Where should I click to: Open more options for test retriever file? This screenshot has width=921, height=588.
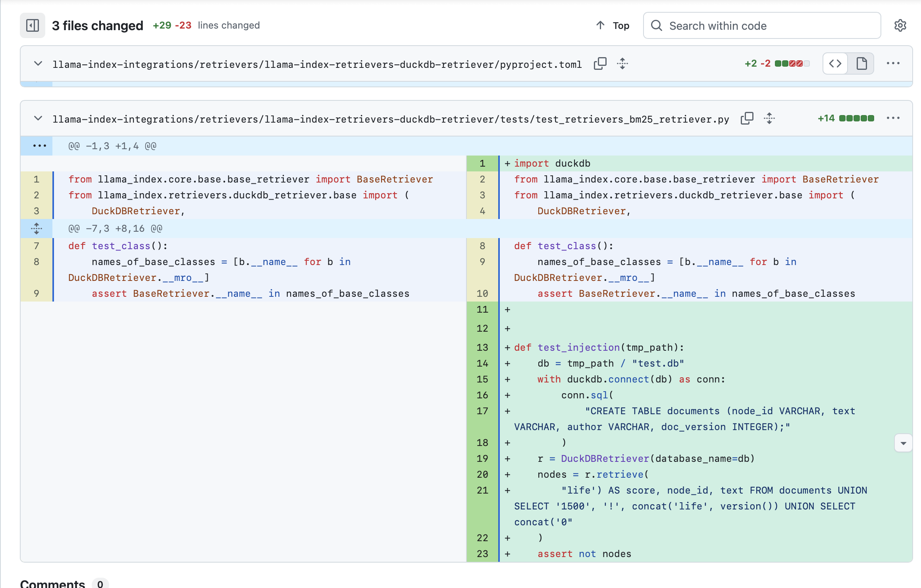point(893,118)
